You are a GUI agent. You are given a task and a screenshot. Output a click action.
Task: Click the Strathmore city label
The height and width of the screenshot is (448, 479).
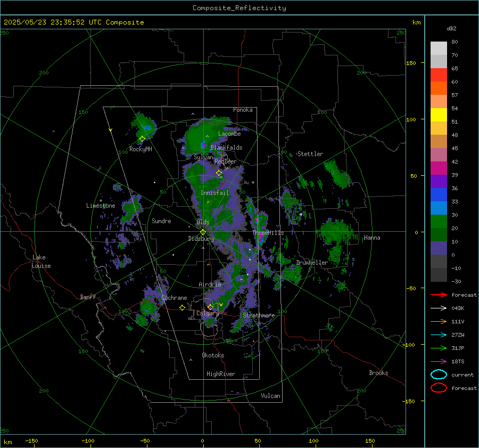[259, 315]
